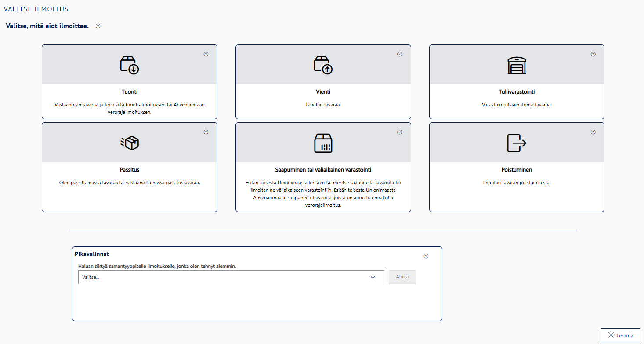Click the Tullivarastointi warehouse icon
644x344 pixels.
click(x=517, y=65)
